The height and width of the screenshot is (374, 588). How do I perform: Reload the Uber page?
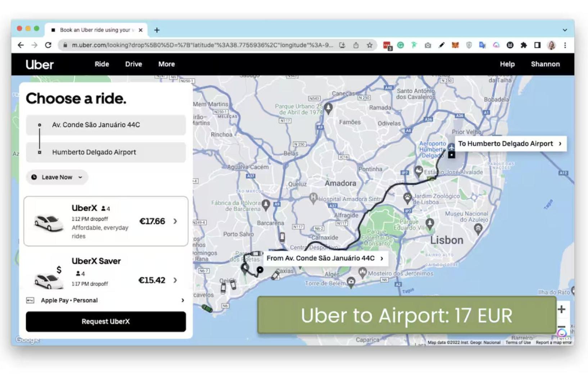[x=48, y=45]
